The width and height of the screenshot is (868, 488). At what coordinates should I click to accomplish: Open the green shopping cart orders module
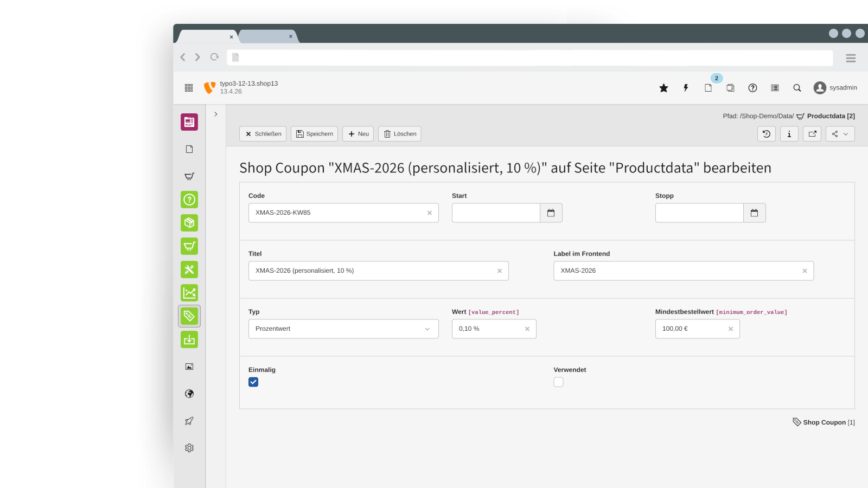pos(189,246)
